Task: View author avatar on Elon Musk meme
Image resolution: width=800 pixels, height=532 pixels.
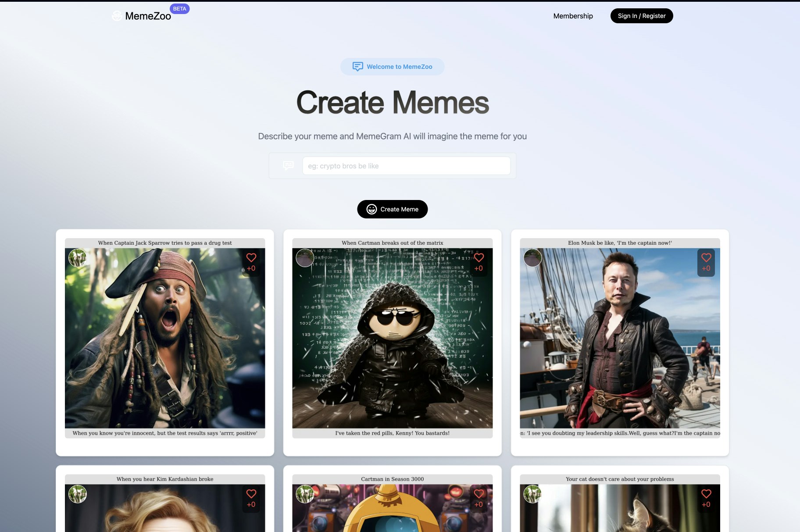Action: [x=532, y=258]
